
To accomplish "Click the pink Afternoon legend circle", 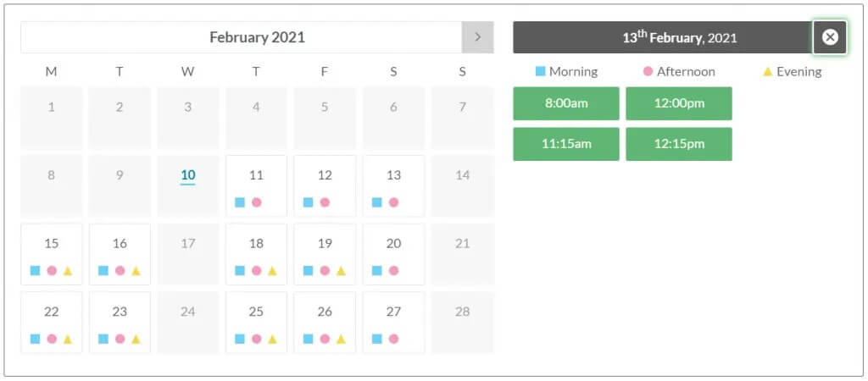I will click(648, 72).
